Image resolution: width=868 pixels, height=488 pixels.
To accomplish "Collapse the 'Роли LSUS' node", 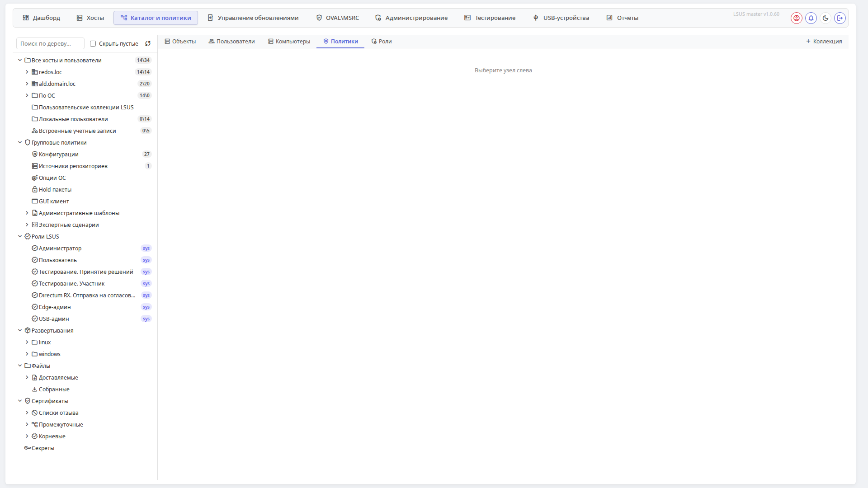I will tap(20, 236).
